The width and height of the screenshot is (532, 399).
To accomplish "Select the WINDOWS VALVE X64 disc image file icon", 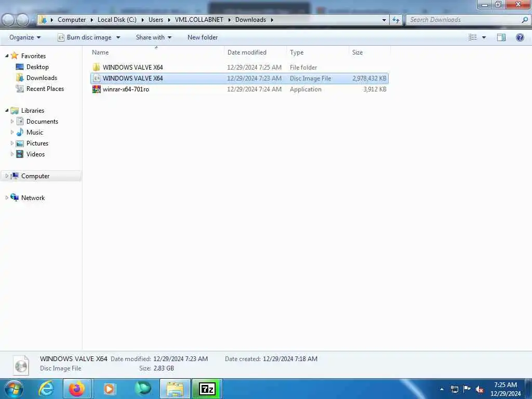I will coord(97,78).
